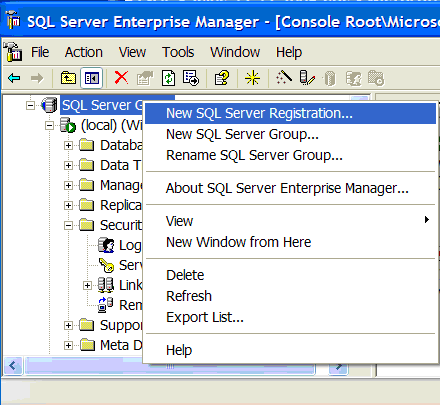Toggle the Show/Hide Console Tree button
The width and height of the screenshot is (440, 405).
[x=92, y=78]
